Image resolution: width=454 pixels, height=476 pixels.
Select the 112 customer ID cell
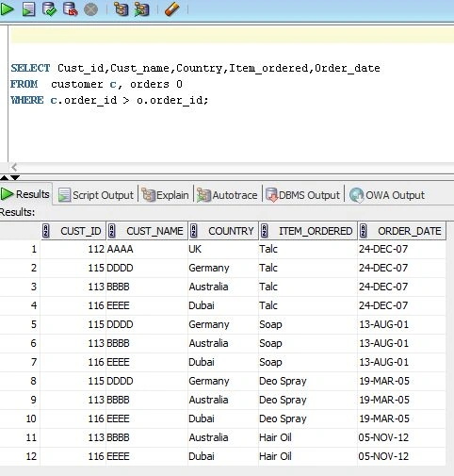pos(73,249)
